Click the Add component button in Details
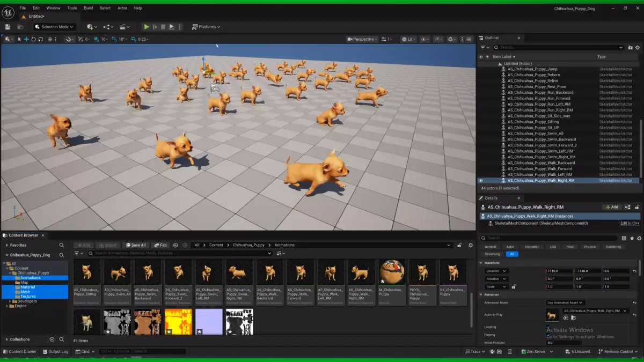 tap(611, 207)
